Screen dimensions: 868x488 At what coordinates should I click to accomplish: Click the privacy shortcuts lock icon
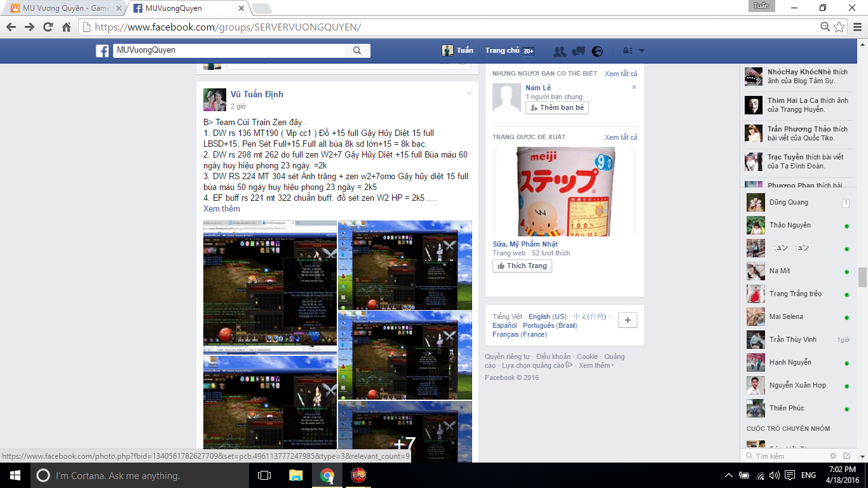[627, 51]
